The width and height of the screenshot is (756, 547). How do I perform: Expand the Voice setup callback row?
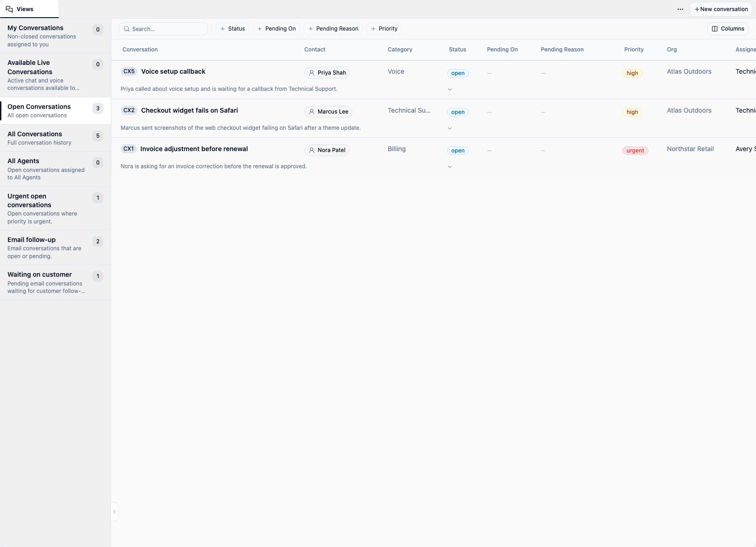(x=450, y=89)
